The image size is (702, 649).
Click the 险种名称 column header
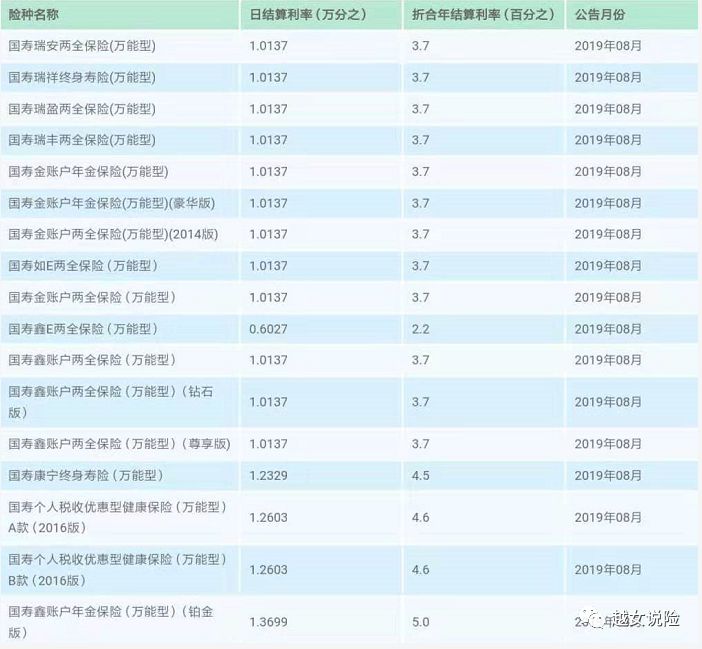(34, 15)
